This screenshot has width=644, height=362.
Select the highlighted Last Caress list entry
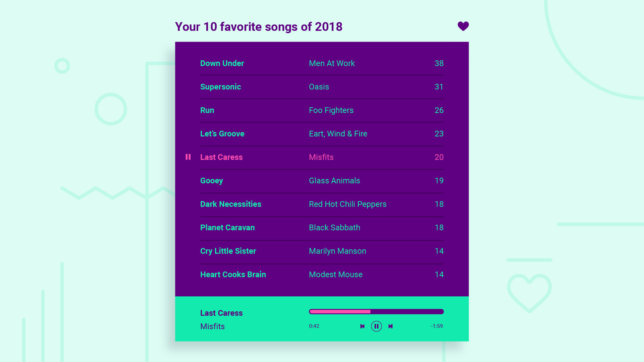[221, 157]
